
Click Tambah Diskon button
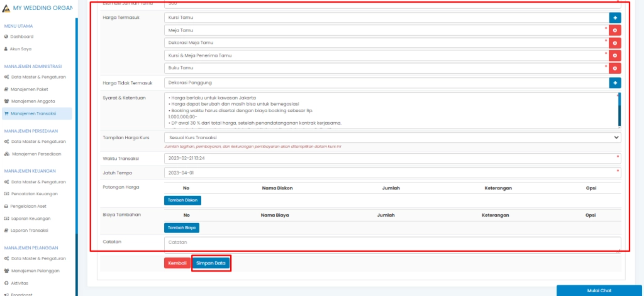pyautogui.click(x=182, y=200)
